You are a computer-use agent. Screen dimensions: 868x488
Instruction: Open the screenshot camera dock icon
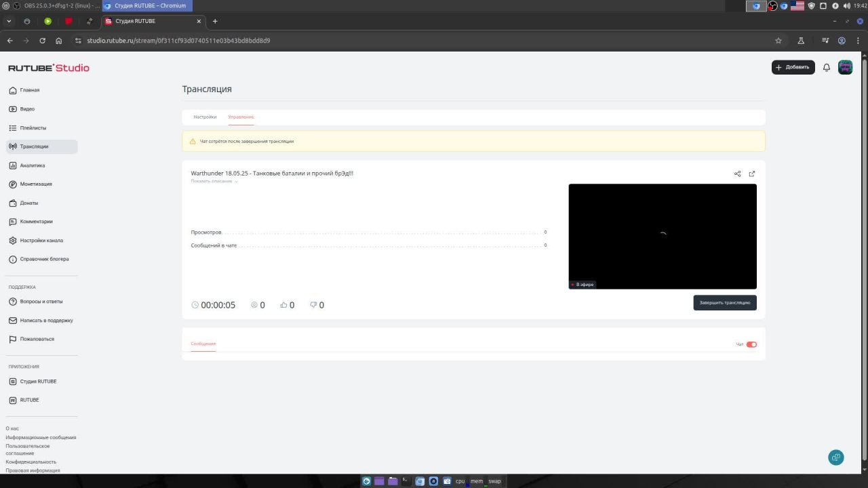click(x=447, y=481)
